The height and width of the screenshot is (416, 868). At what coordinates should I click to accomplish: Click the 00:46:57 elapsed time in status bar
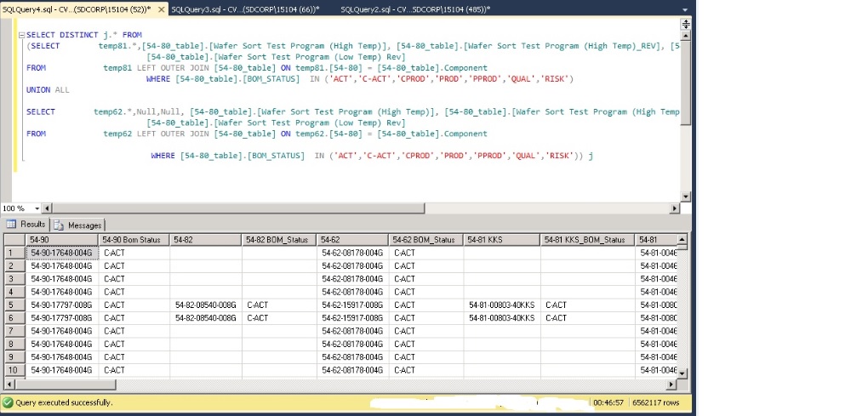point(608,402)
